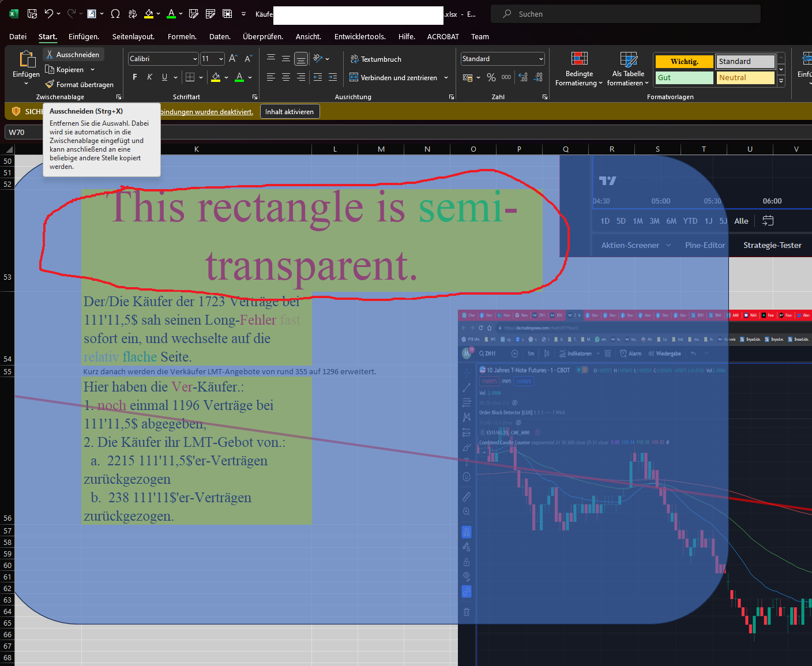Undo the last action
This screenshot has width=812, height=666.
(x=49, y=14)
